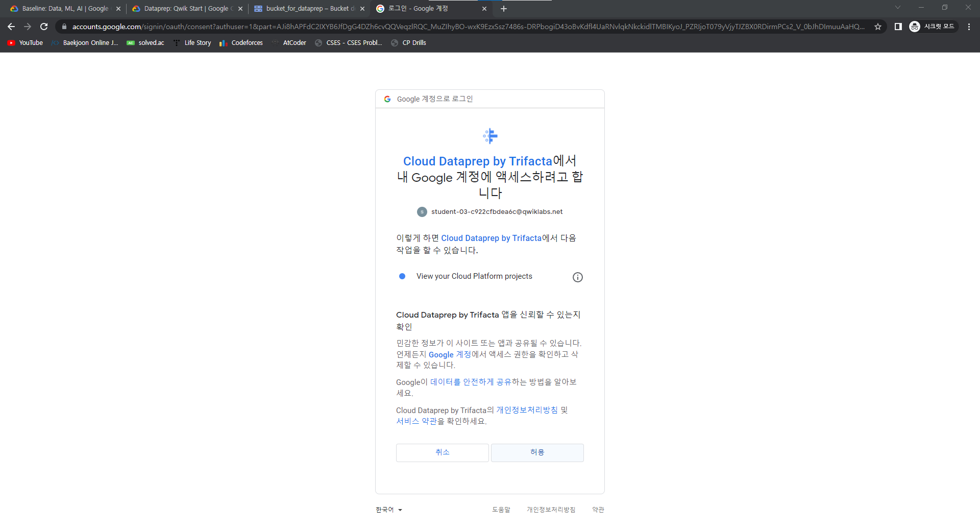Open the solved.ac bookmark
Viewport: 980px width, 531px height.
[x=145, y=43]
